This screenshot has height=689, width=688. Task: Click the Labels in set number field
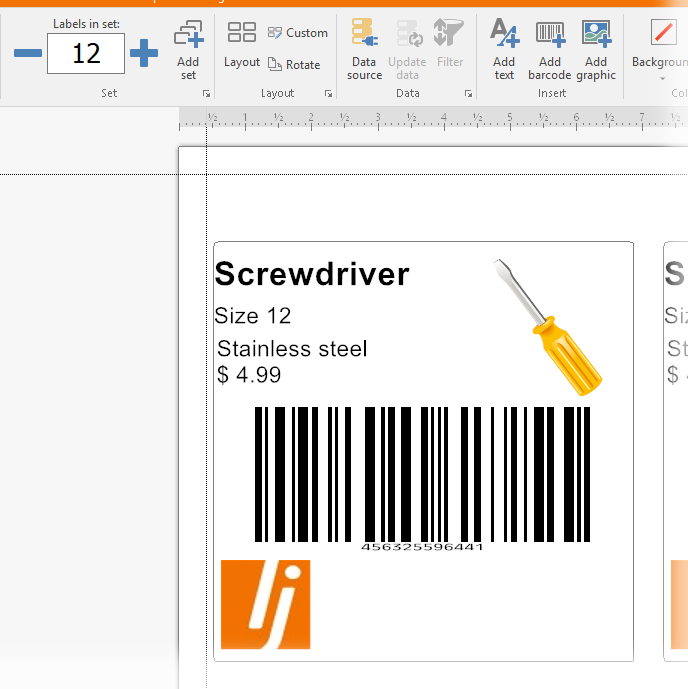(86, 53)
